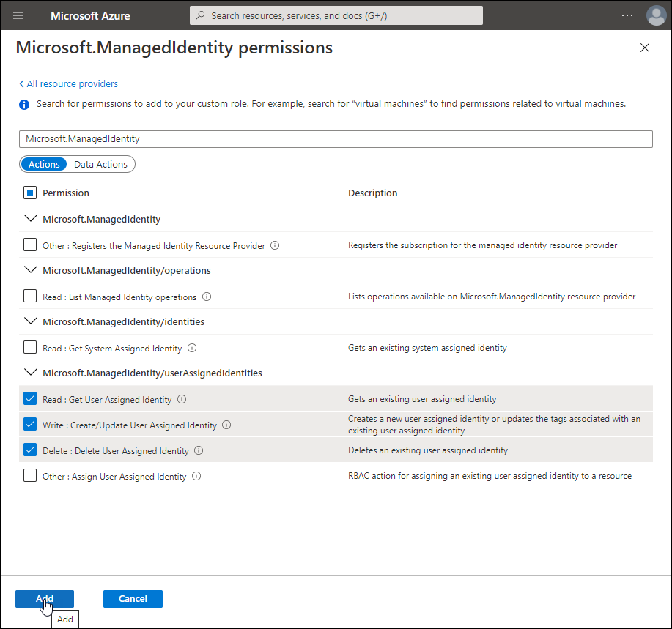The height and width of the screenshot is (629, 672).
Task: Collapse the Microsoft.ManagedIdentity/operations section
Action: click(x=30, y=270)
